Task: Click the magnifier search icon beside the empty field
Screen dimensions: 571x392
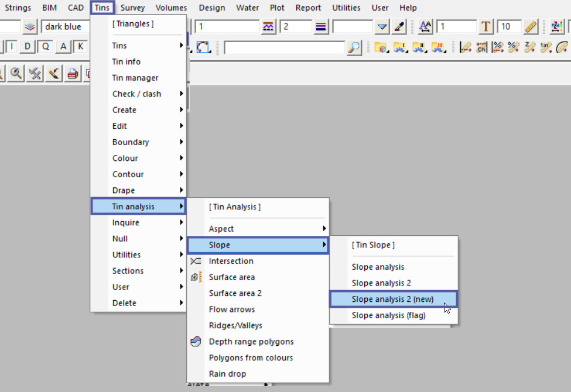Action: coord(354,47)
